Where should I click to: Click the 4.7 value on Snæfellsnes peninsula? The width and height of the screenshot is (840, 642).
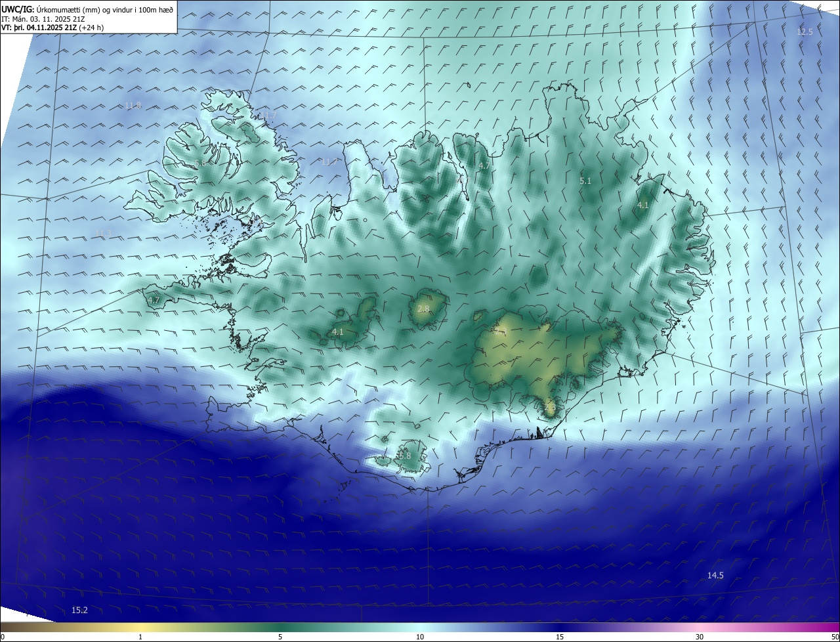click(154, 300)
